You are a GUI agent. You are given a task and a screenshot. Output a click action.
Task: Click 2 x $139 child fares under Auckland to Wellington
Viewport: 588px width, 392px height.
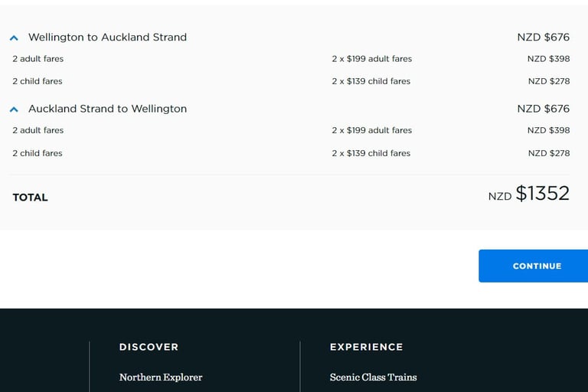[x=371, y=153]
